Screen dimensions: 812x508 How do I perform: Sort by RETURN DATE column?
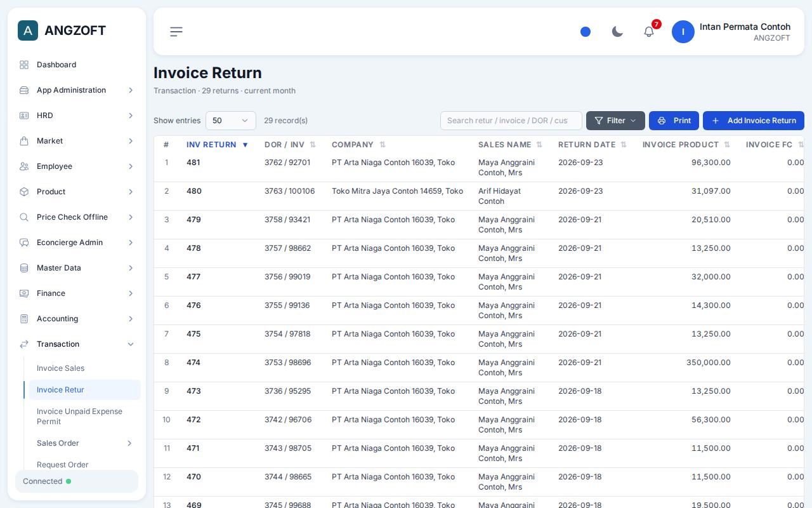tap(593, 145)
